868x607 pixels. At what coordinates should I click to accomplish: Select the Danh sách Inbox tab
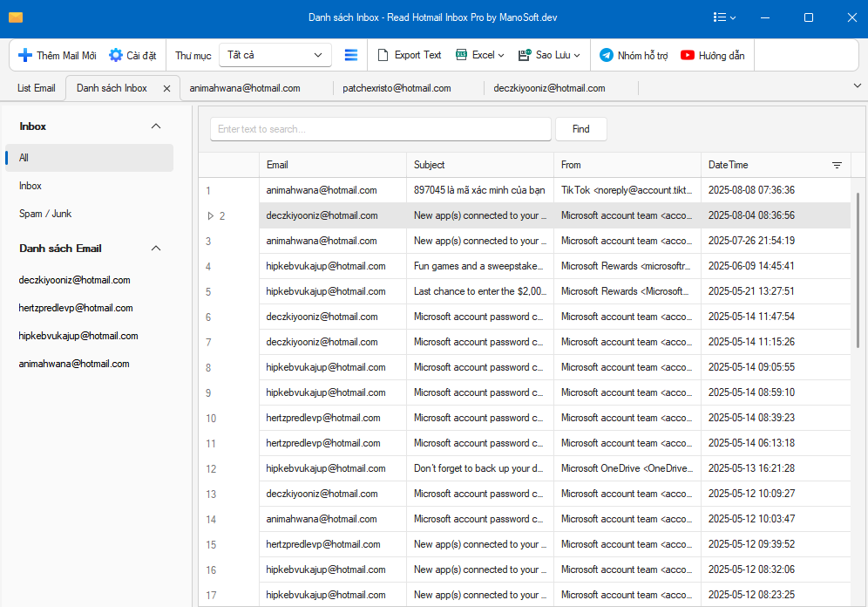(112, 88)
